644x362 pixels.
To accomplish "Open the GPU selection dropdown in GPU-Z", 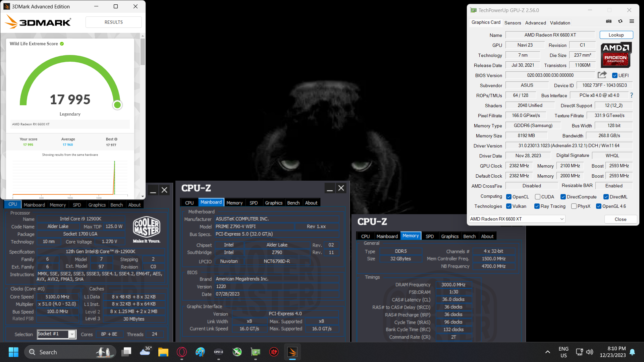I will coord(517,219).
